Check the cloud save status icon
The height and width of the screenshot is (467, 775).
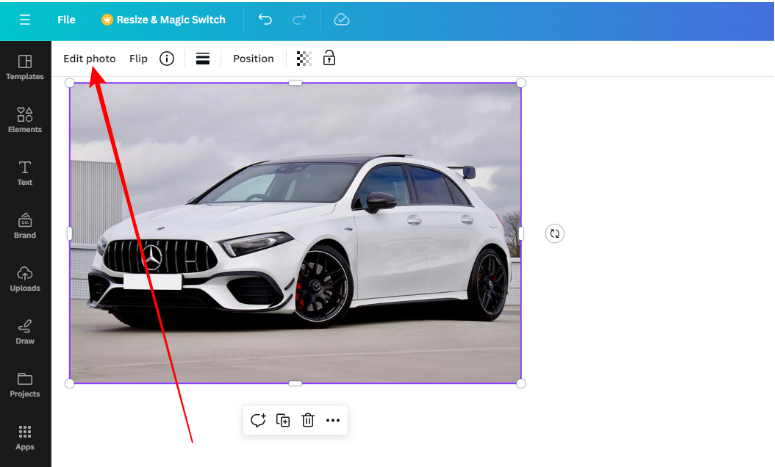(x=342, y=20)
